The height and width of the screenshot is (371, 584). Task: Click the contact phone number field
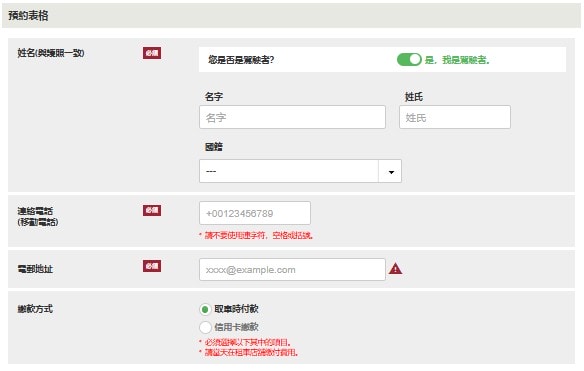tap(255, 213)
